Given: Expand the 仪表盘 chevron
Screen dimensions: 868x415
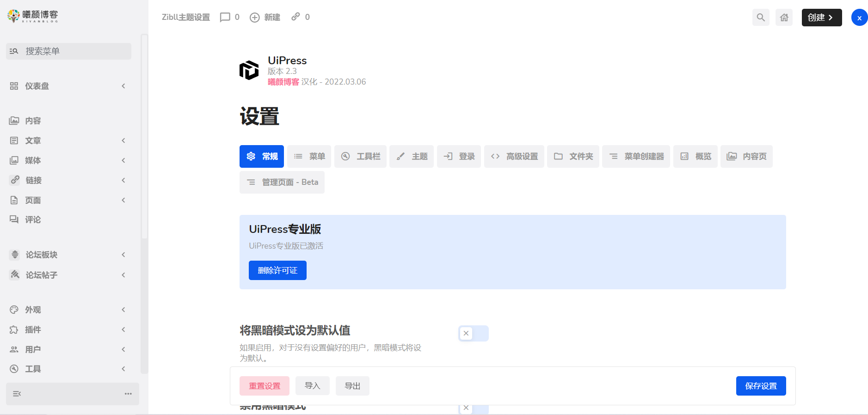Looking at the screenshot, I should coord(123,86).
